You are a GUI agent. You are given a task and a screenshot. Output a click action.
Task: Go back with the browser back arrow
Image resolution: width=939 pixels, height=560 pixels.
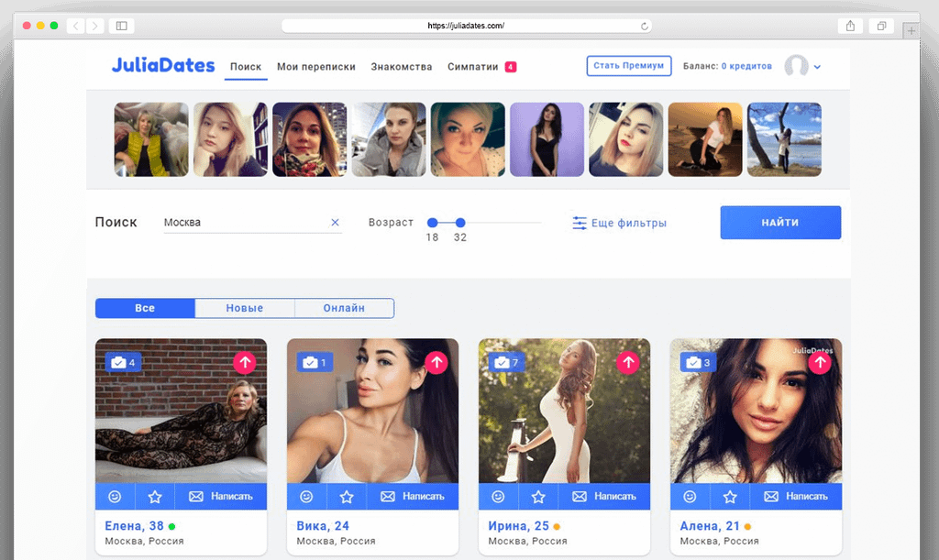click(x=75, y=26)
